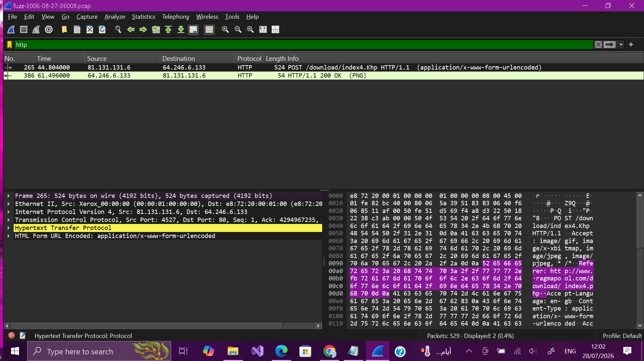Click the details pane horizontal scrollbar
This screenshot has width=644, height=361.
tap(146, 326)
